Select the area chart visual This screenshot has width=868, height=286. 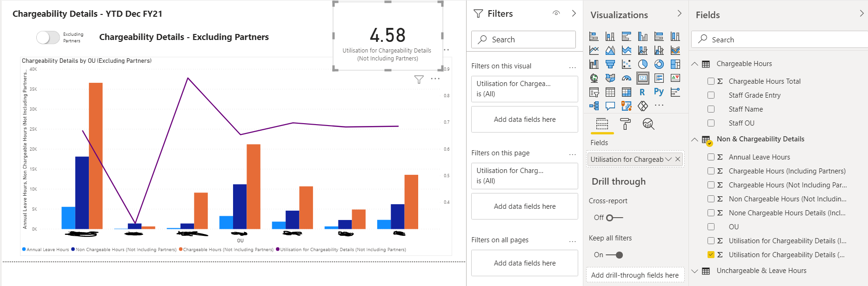click(x=610, y=50)
